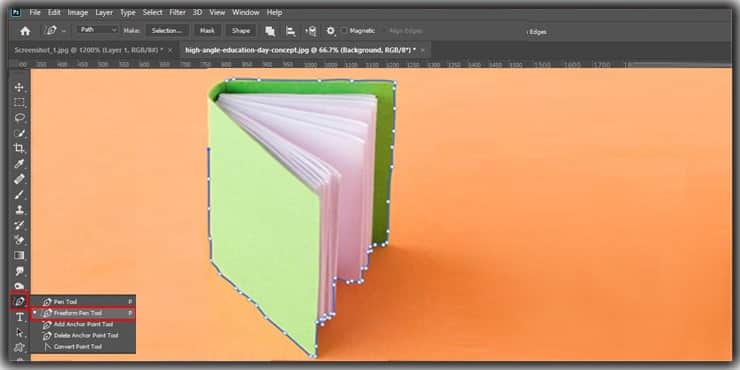Select the Eraser tool
This screenshot has width=740, height=370.
[x=19, y=240]
